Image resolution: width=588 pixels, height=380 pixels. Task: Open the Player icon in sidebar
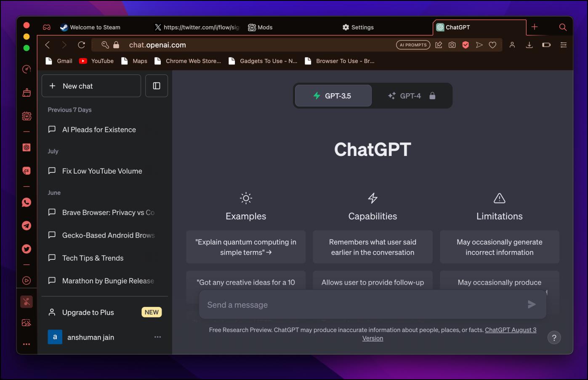[27, 280]
